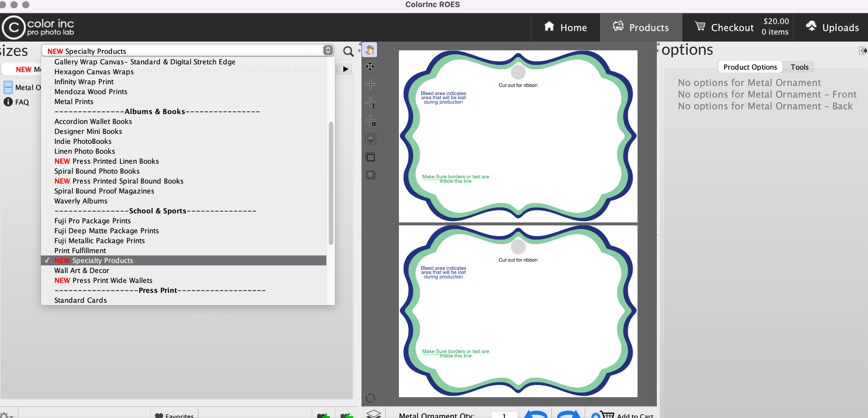Click add-to-favorites heart plus icon

click(323, 415)
